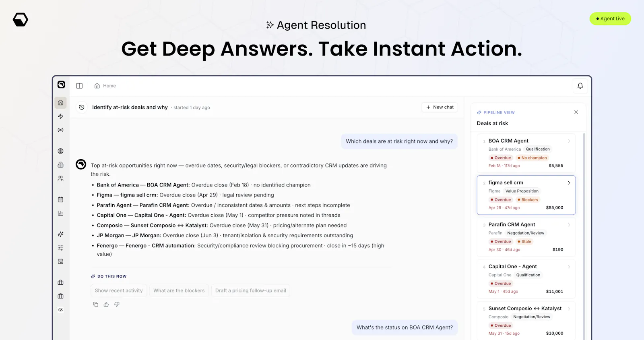
Task: Click the 'BOA CRM Agent' deal title
Action: pyautogui.click(x=508, y=141)
